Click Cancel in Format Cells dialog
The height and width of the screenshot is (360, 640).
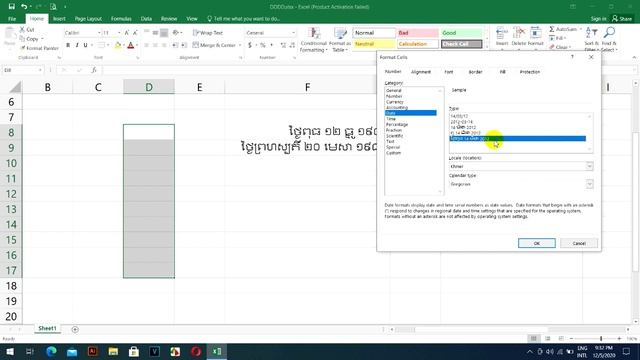579,243
